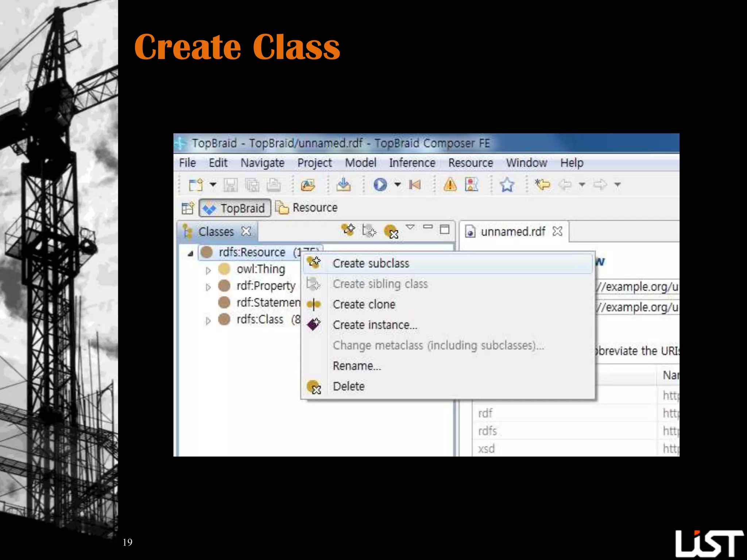Open the Window menu

coord(526,163)
